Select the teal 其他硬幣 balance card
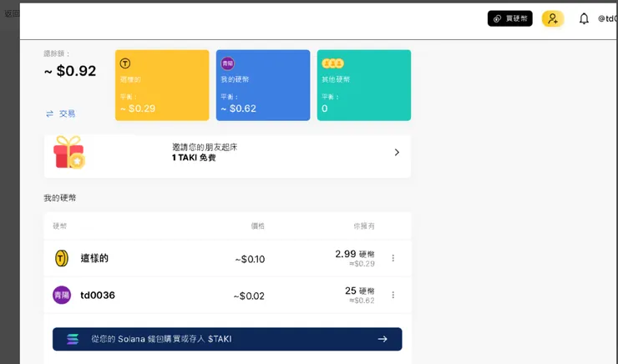The image size is (618, 364). click(x=364, y=85)
